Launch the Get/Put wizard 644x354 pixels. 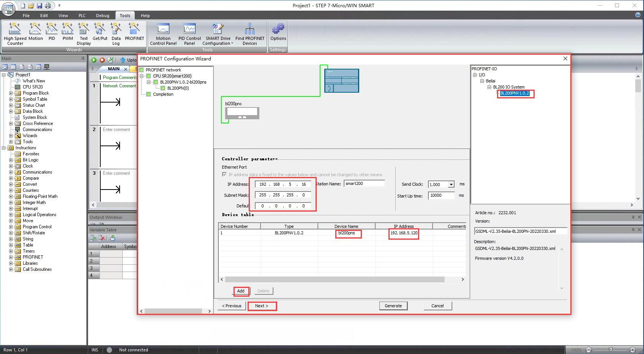100,32
